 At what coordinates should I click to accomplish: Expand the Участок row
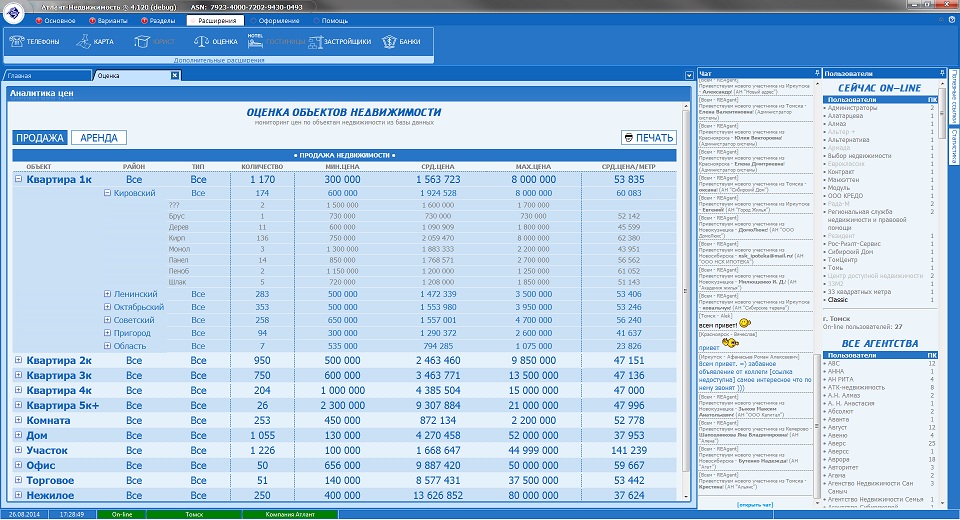(18, 450)
